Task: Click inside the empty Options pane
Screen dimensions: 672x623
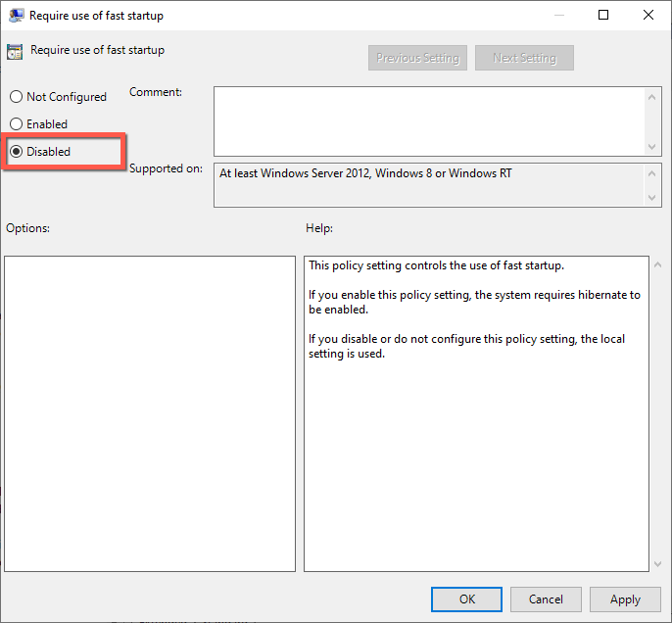Action: (x=150, y=413)
